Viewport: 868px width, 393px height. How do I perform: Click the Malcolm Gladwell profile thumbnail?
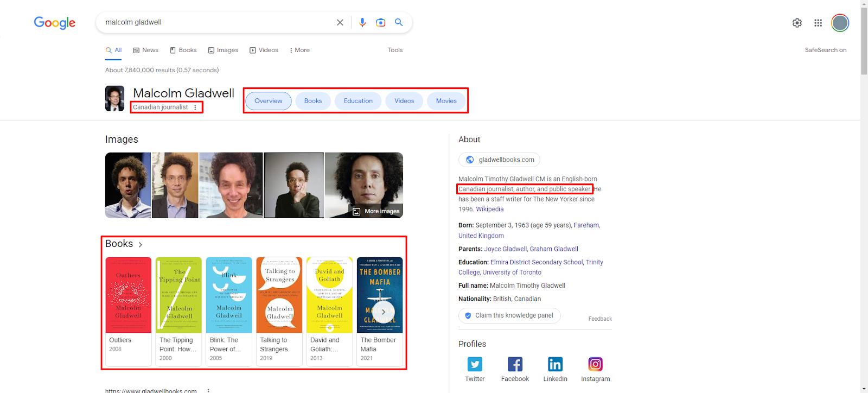click(x=114, y=98)
